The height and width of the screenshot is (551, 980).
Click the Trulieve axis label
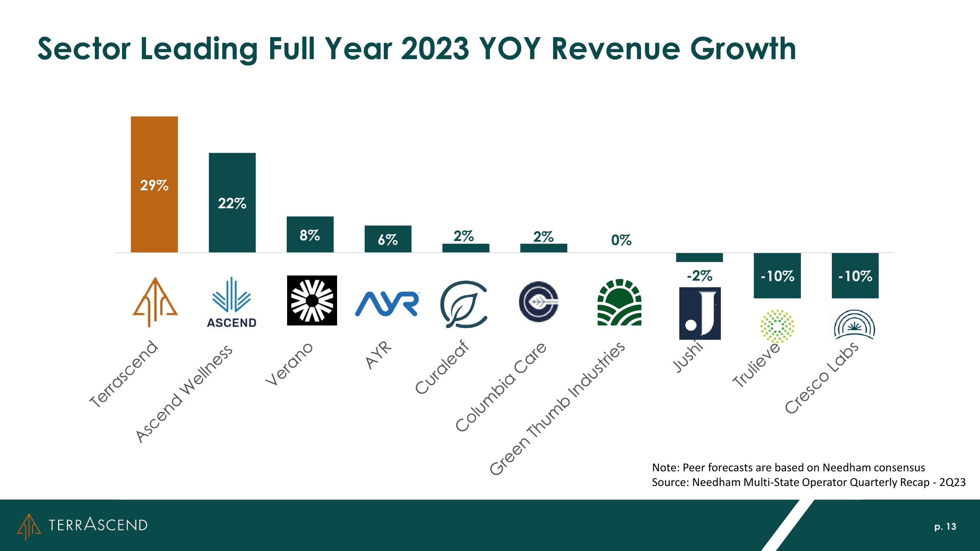pyautogui.click(x=756, y=365)
